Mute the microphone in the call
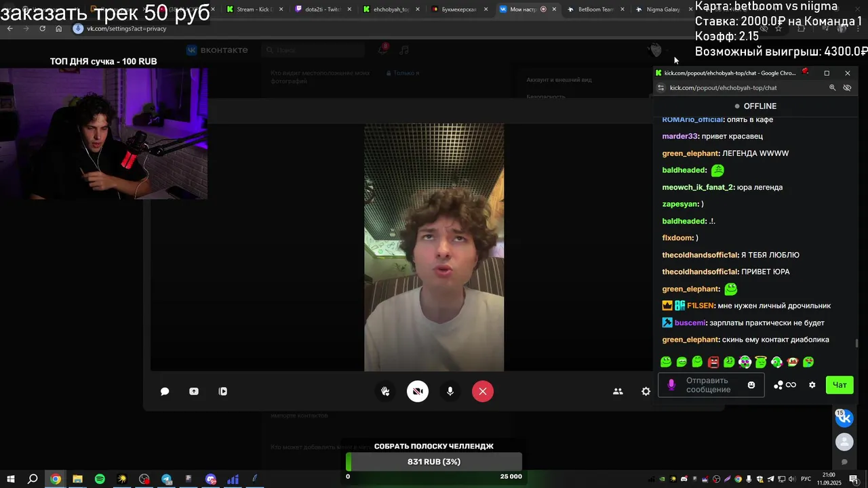The image size is (868, 488). coord(450,391)
